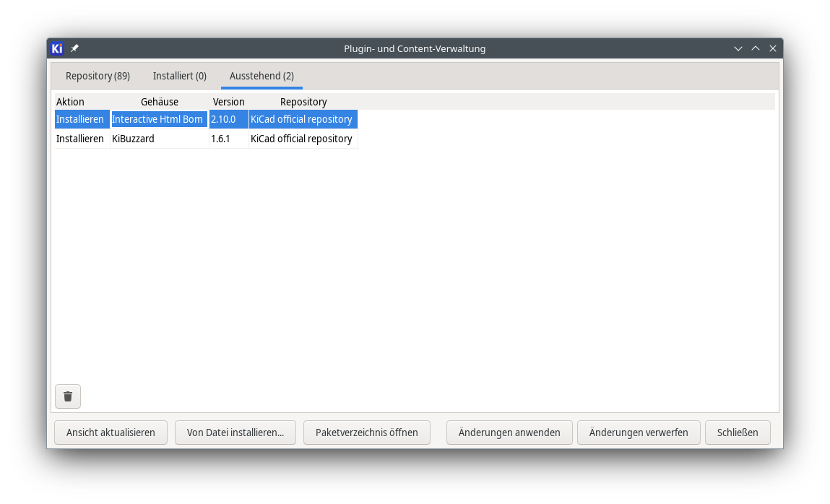
Task: Maximize the window with the up chevron
Action: (x=756, y=48)
